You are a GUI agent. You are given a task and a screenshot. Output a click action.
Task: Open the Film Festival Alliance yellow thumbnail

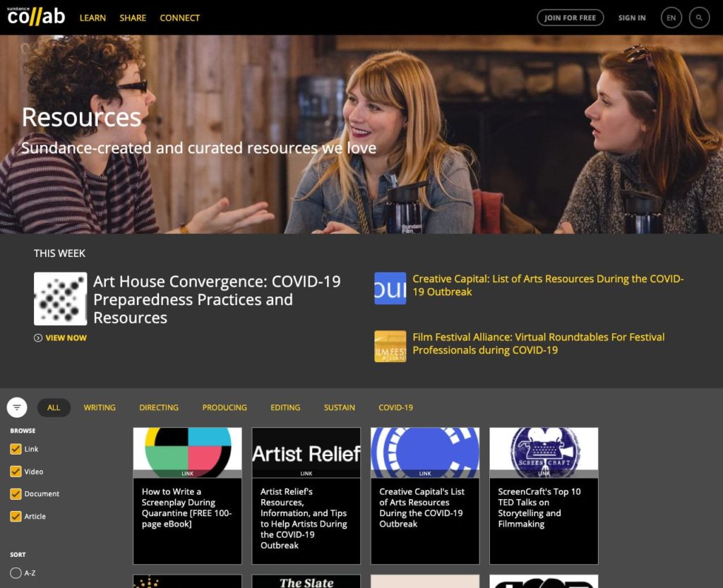coord(390,346)
